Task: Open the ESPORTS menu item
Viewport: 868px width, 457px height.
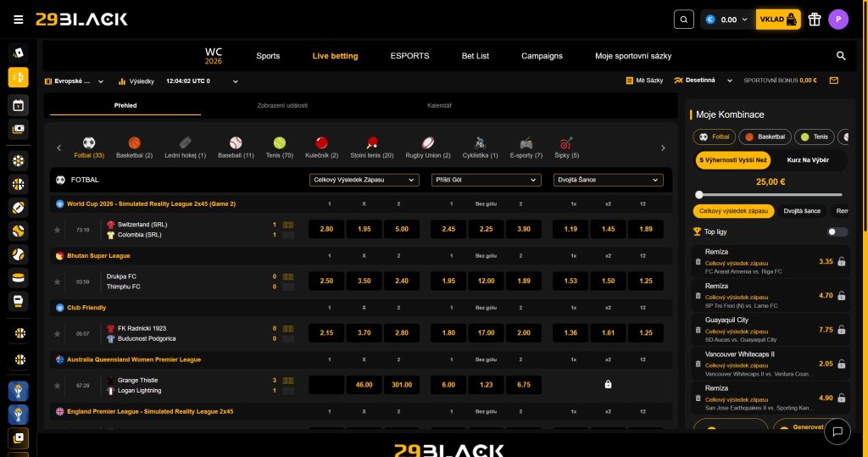Action: (409, 56)
